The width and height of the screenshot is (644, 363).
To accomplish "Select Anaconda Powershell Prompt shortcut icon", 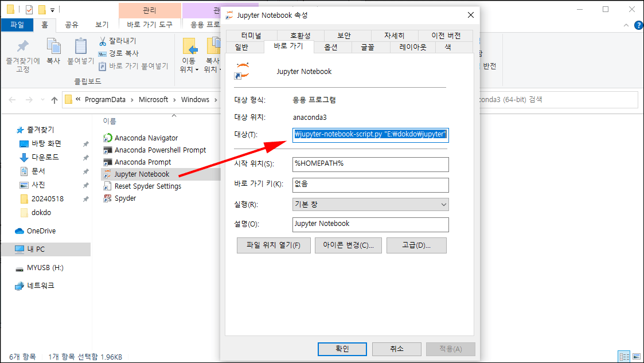I will pos(108,150).
